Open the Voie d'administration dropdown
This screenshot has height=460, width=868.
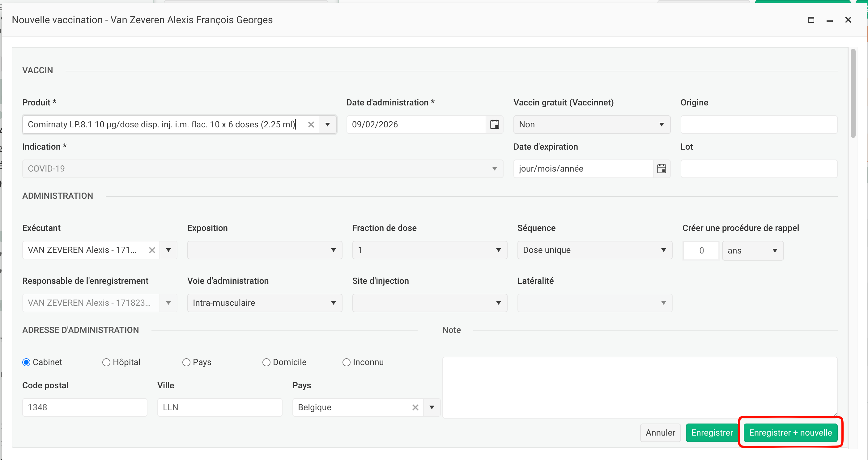[265, 303]
